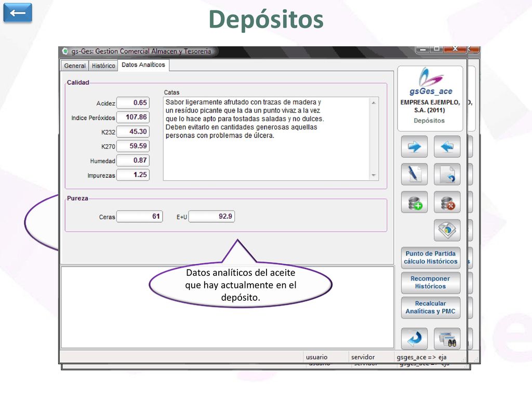Click the K232 field showing 45.30

133,131
